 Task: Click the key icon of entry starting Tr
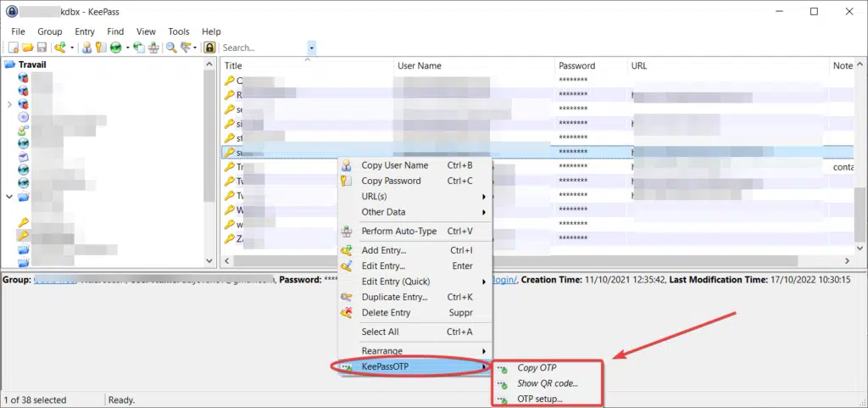tap(229, 166)
